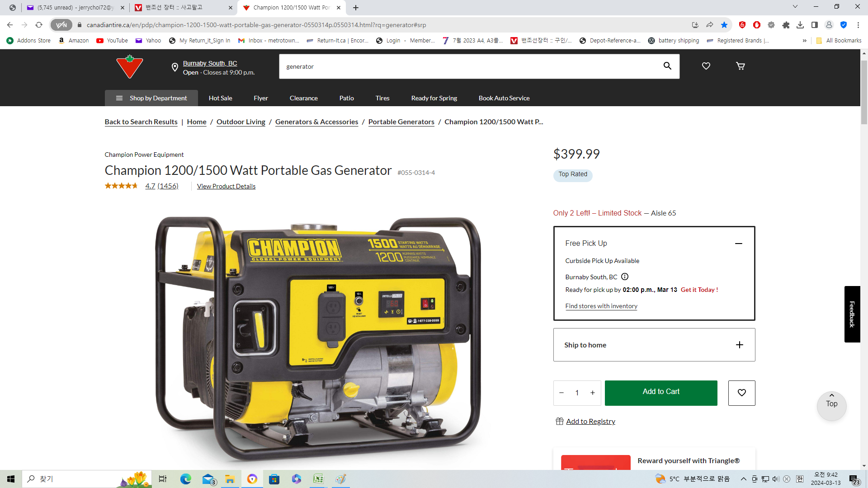Click the info icon beside Burnaby South, BC

625,277
